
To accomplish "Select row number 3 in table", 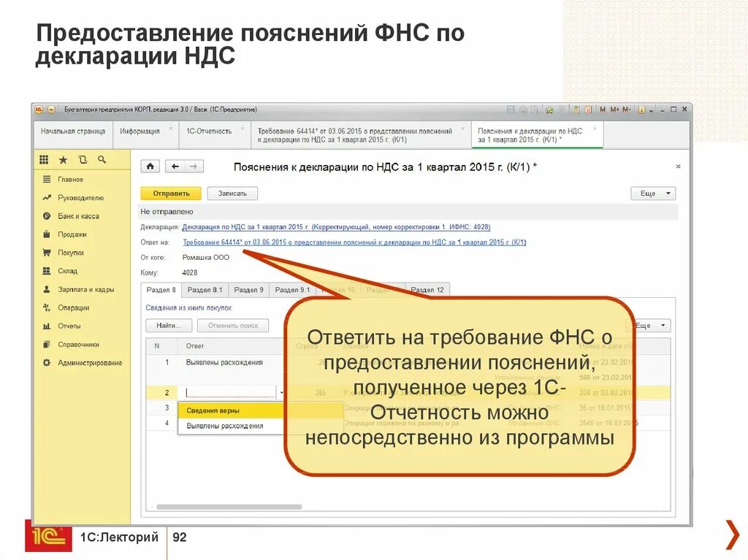I will coord(167,408).
